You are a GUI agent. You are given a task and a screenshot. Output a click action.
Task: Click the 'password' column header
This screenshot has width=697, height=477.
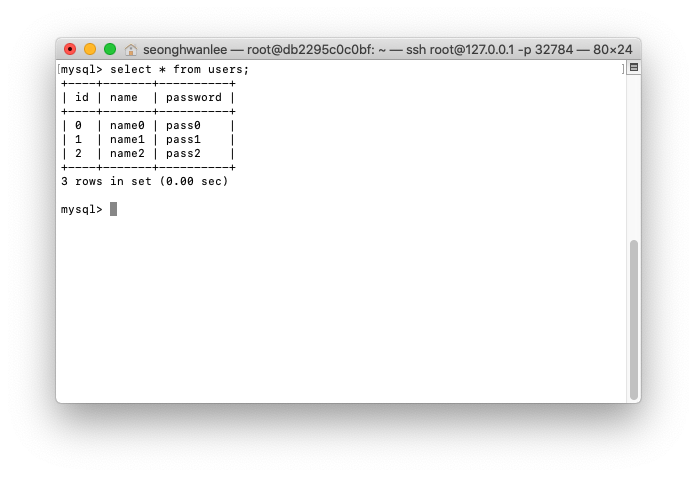194,97
